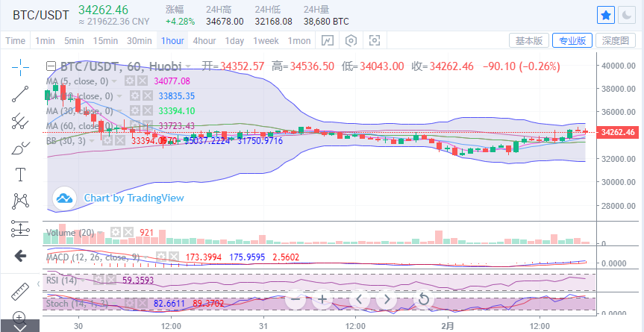
Task: Select the brush drawing tool
Action: point(19,148)
